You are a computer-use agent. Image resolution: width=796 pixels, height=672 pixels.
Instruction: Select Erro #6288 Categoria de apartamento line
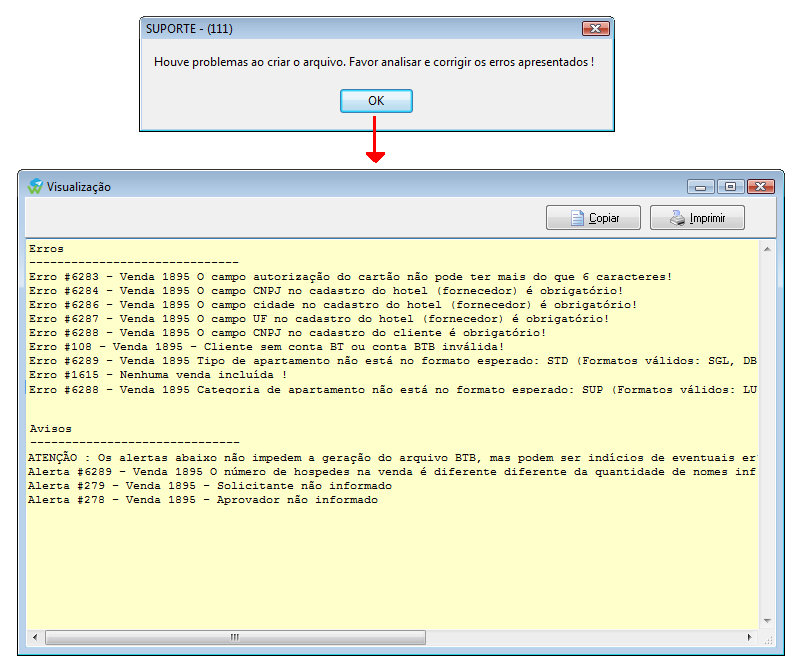pos(393,390)
